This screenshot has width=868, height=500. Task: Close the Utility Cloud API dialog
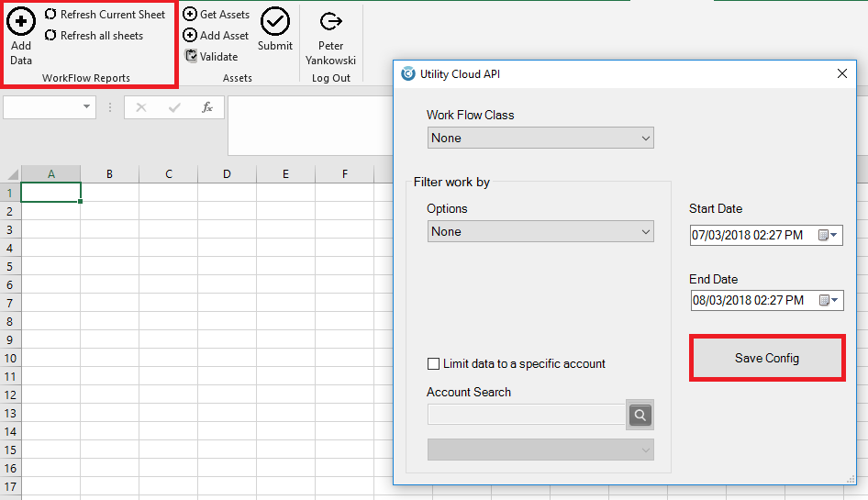tap(841, 74)
